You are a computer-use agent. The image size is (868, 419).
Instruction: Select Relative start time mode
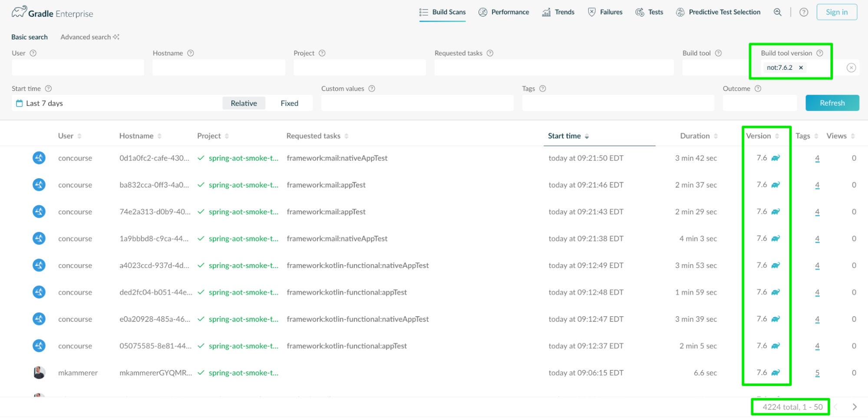[244, 103]
